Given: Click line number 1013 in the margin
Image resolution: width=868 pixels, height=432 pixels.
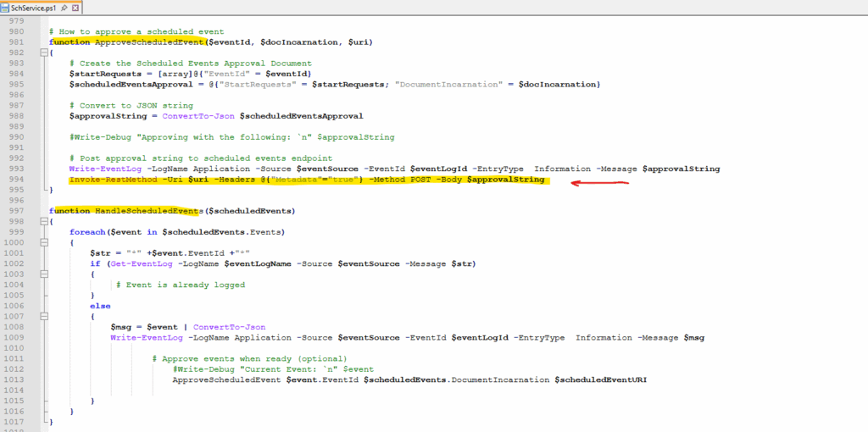Looking at the screenshot, I should click(15, 379).
